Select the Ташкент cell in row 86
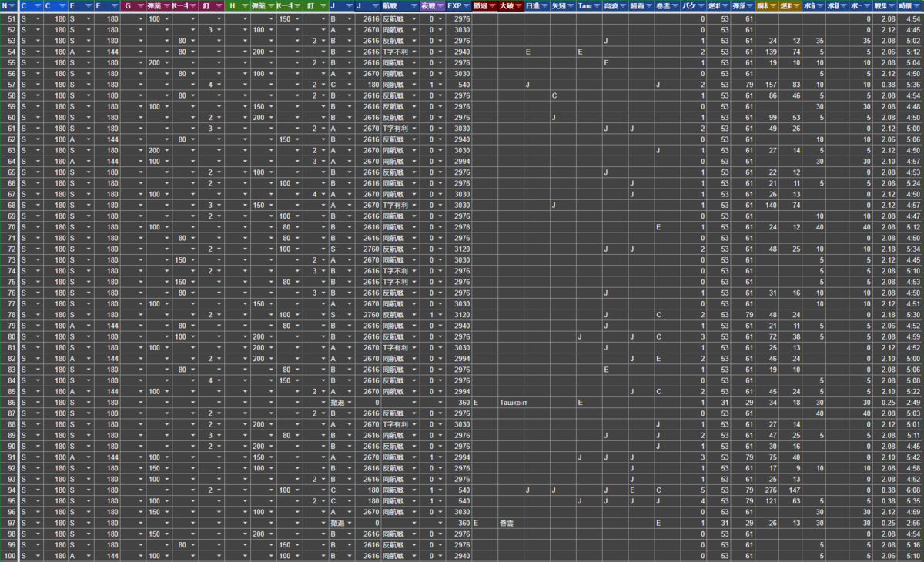This screenshot has width=924, height=562. click(x=511, y=402)
